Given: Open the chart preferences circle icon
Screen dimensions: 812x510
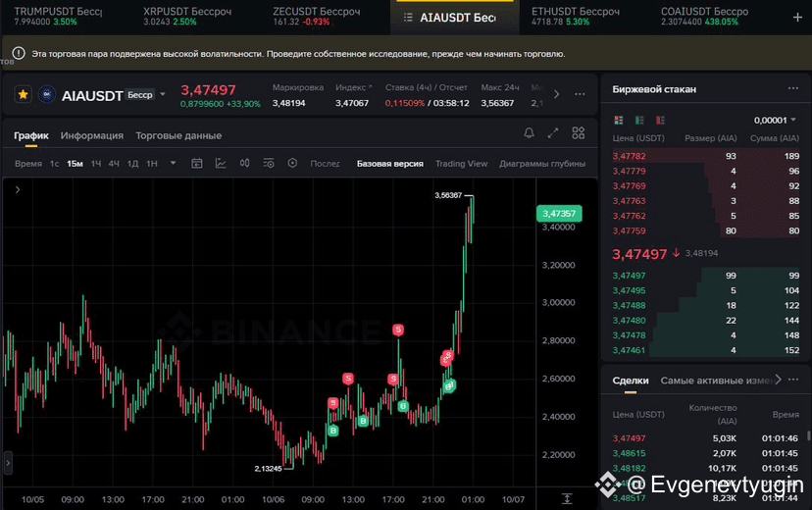Looking at the screenshot, I should click(x=292, y=163).
